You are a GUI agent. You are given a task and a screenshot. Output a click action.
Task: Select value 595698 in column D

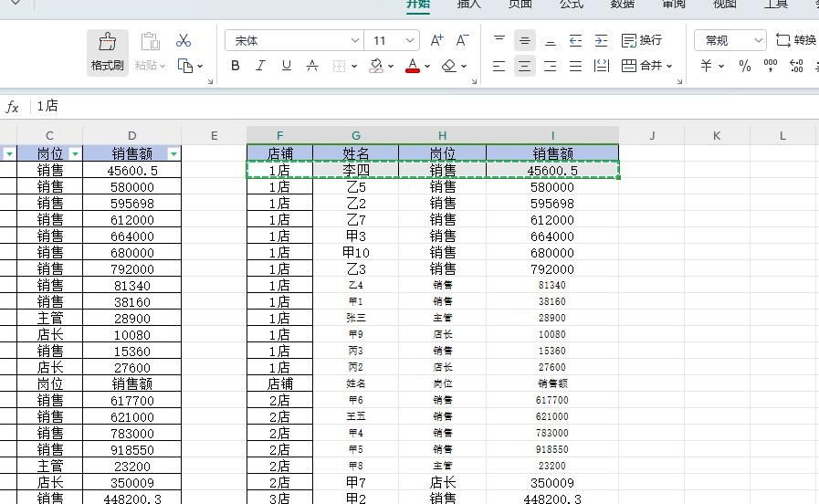tap(132, 204)
